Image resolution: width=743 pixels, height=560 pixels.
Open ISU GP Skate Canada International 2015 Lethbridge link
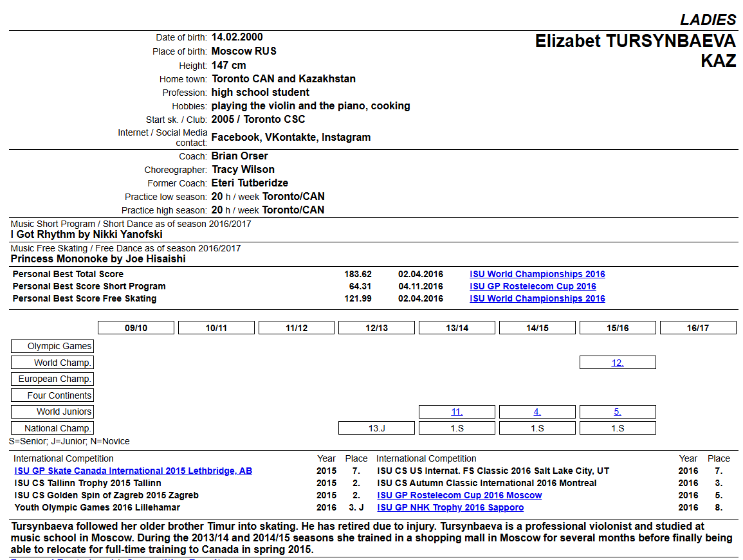(x=133, y=471)
